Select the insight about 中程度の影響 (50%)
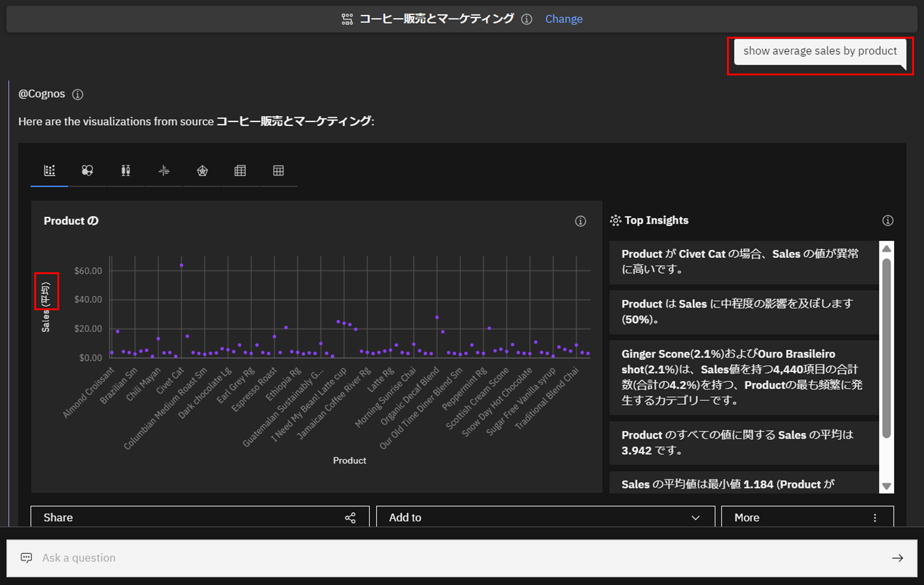Image resolution: width=924 pixels, height=585 pixels. click(744, 312)
